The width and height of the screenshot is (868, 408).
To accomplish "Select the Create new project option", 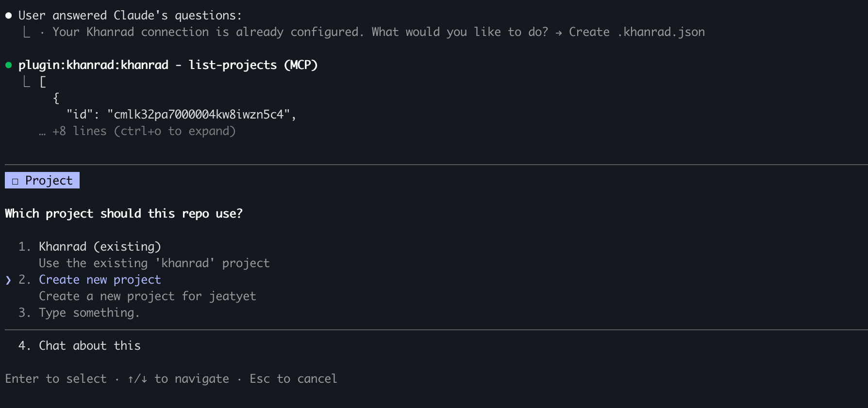I will click(x=100, y=280).
